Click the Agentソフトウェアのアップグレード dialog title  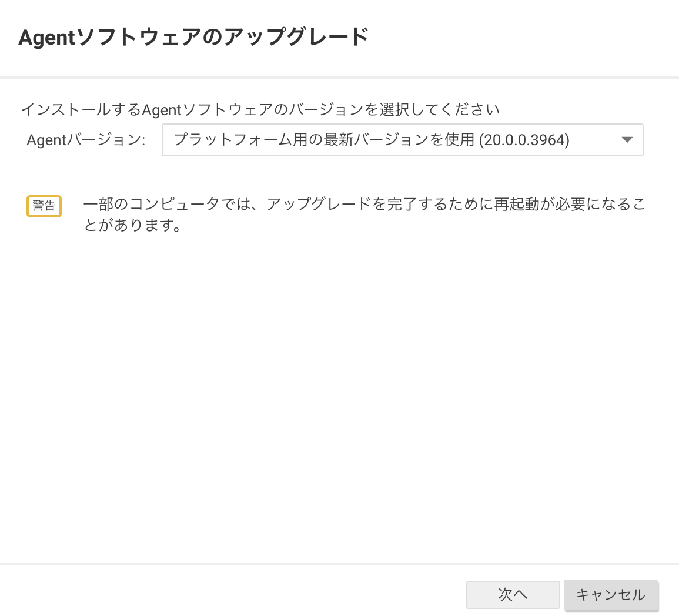pos(193,37)
